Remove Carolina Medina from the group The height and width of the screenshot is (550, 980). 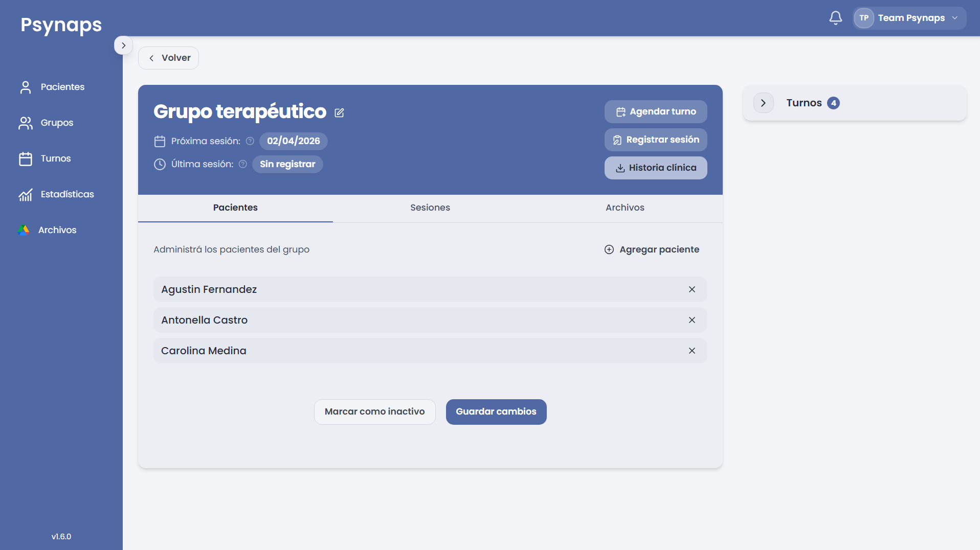(x=692, y=351)
